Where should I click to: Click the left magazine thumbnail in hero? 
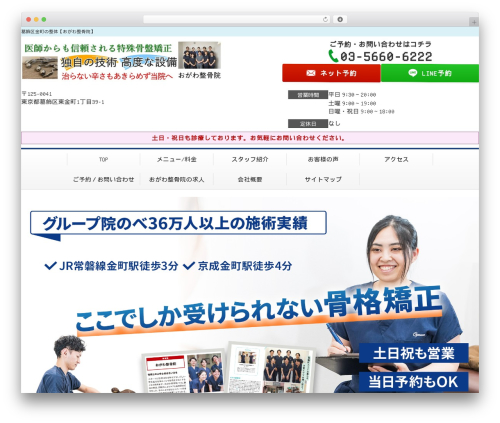[184, 372]
